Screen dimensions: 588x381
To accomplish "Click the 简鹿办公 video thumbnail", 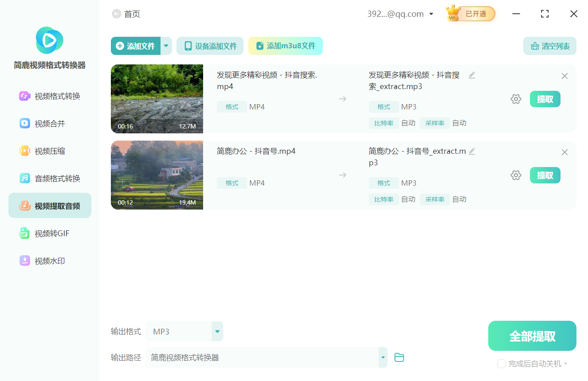I will coord(157,175).
